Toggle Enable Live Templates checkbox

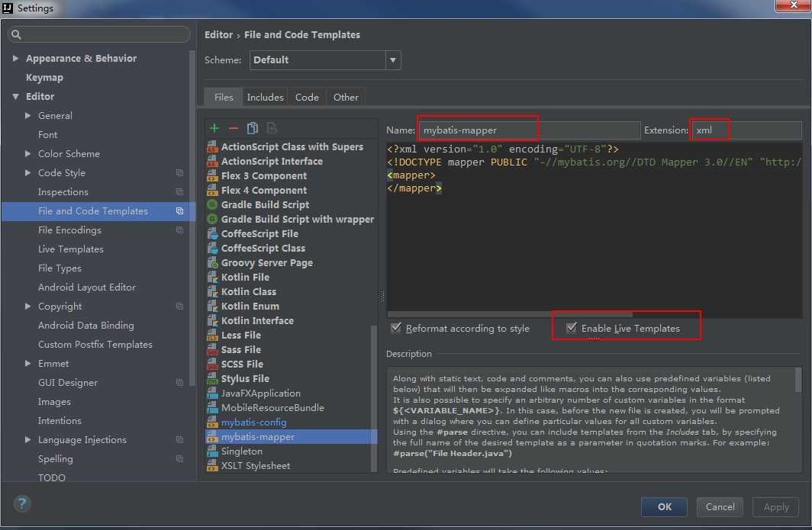coord(572,328)
